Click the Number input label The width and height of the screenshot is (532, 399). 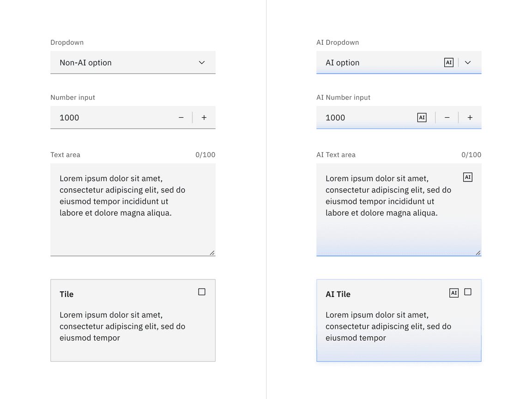(x=73, y=97)
